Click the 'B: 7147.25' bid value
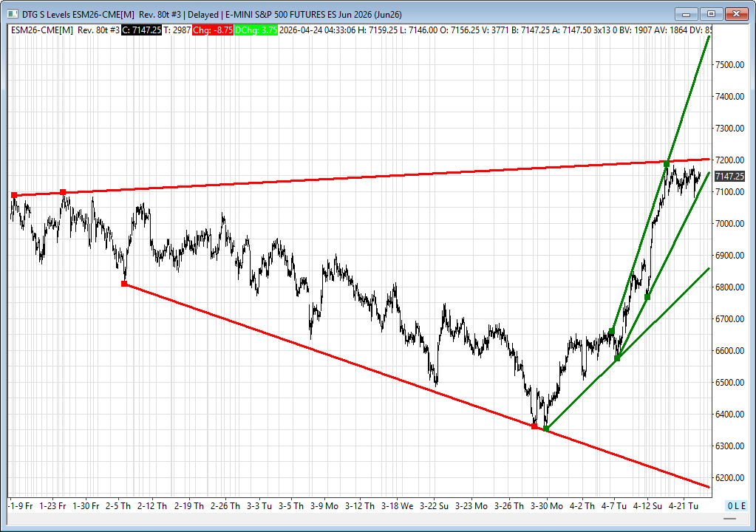This screenshot has width=756, height=532. coord(531,30)
